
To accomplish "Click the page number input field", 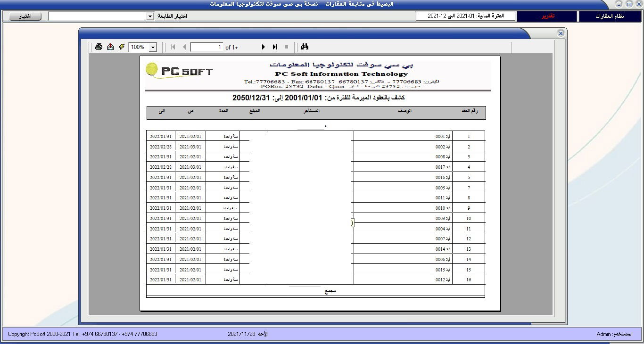I will pos(207,47).
